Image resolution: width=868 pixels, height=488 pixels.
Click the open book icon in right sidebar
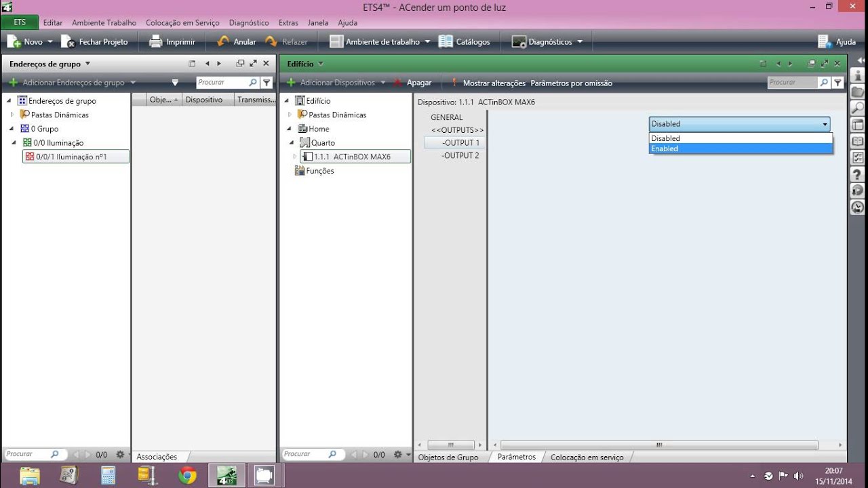858,141
